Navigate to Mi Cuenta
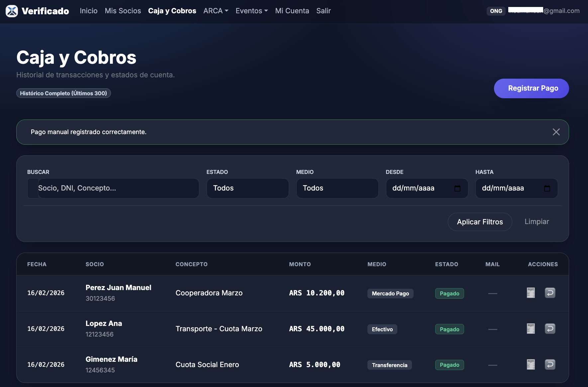The height and width of the screenshot is (387, 588). point(292,11)
